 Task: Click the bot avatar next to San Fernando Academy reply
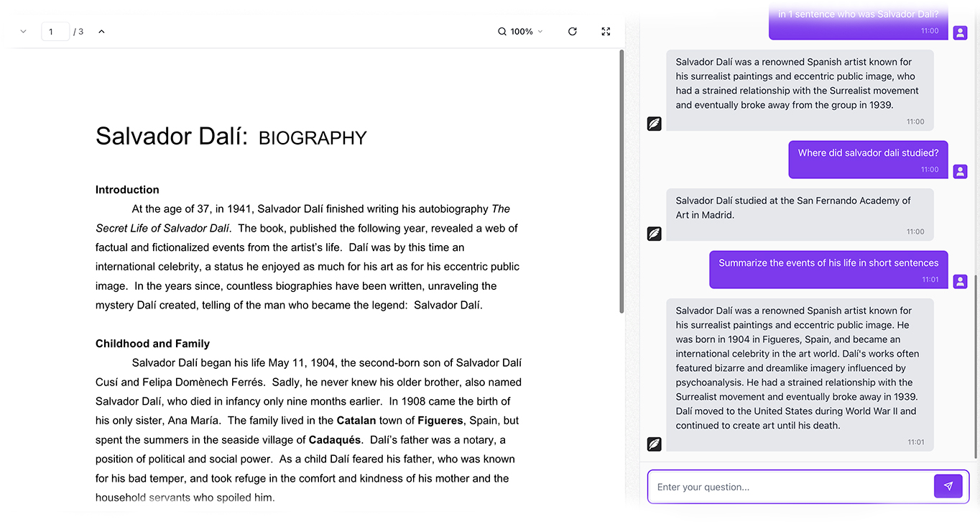(654, 234)
